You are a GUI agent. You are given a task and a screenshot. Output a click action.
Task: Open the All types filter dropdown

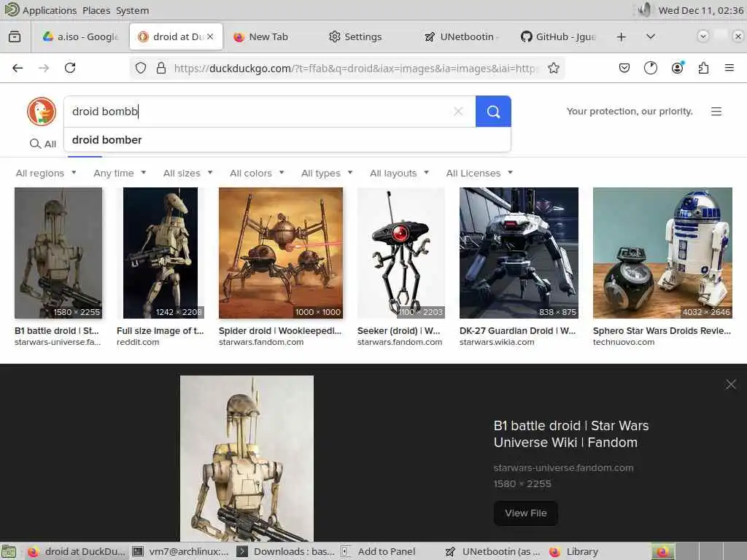click(x=327, y=174)
